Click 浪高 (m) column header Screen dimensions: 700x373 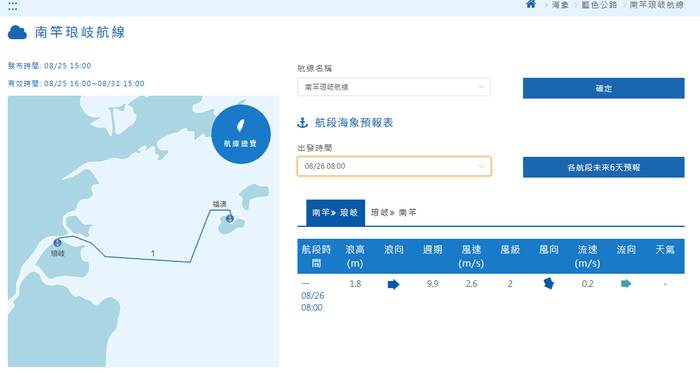click(355, 256)
